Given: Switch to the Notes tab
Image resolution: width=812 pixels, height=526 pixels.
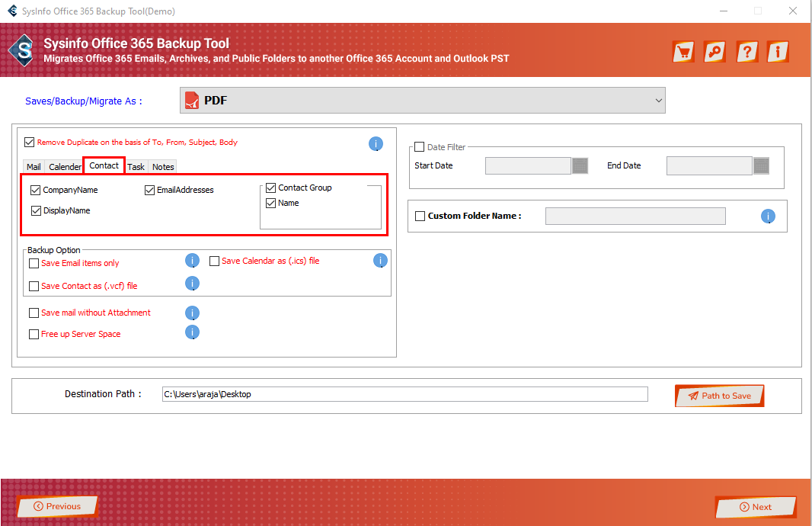Looking at the screenshot, I should tap(163, 167).
